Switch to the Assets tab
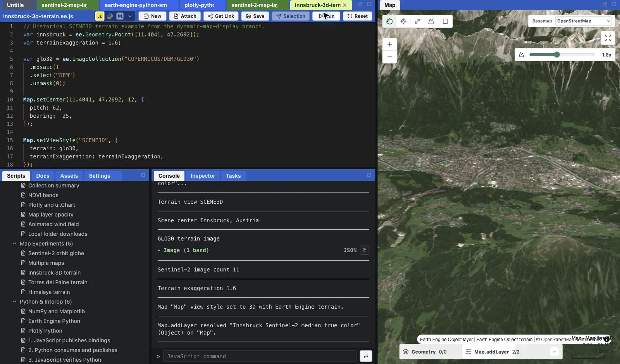This screenshot has height=364, width=620. click(x=69, y=176)
